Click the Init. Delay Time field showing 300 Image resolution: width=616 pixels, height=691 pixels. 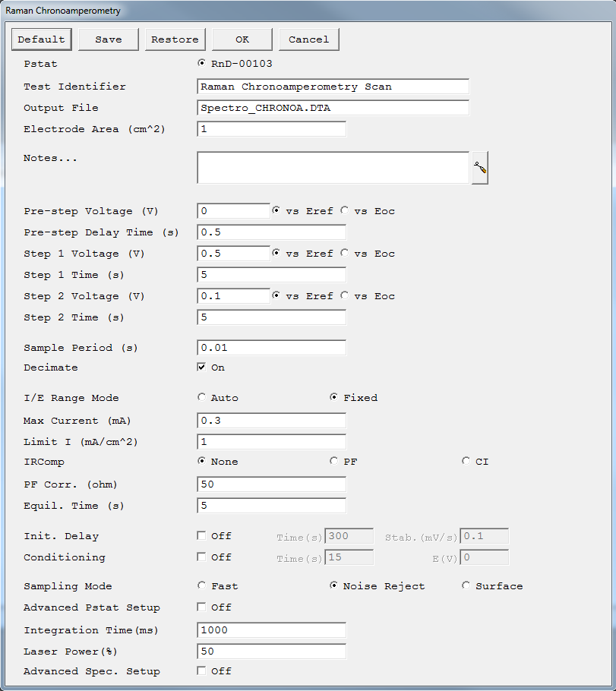(349, 536)
